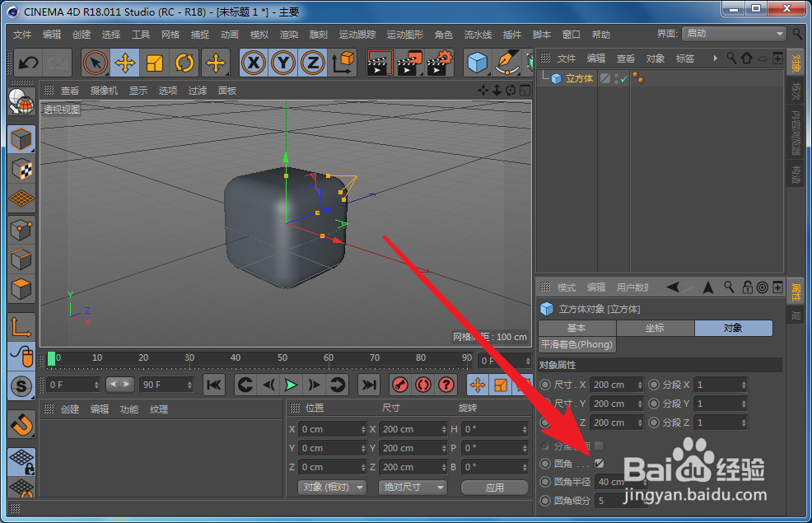This screenshot has width=812, height=523.
Task: Switch to Model mode cube icon
Action: click(x=21, y=139)
